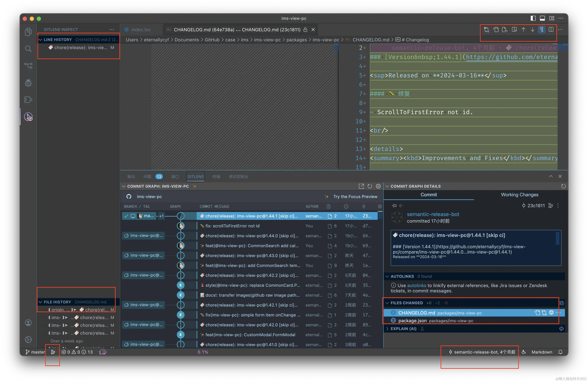The image size is (588, 382).
Task: Toggle the primary sidebar layout button
Action: click(533, 18)
